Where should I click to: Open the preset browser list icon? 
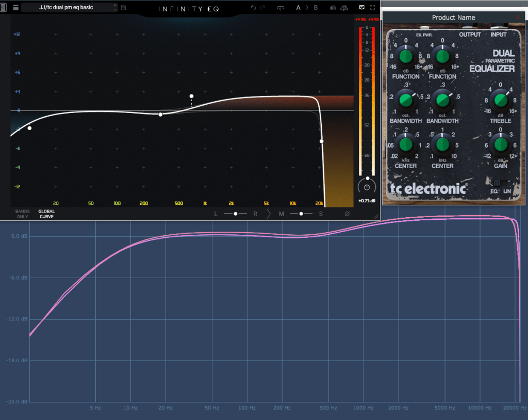[x=15, y=8]
